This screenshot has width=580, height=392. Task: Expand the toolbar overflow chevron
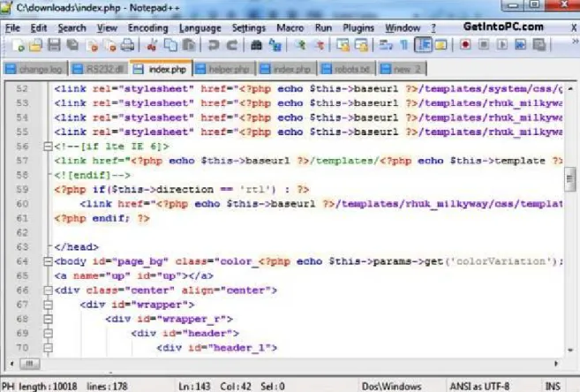click(x=576, y=41)
